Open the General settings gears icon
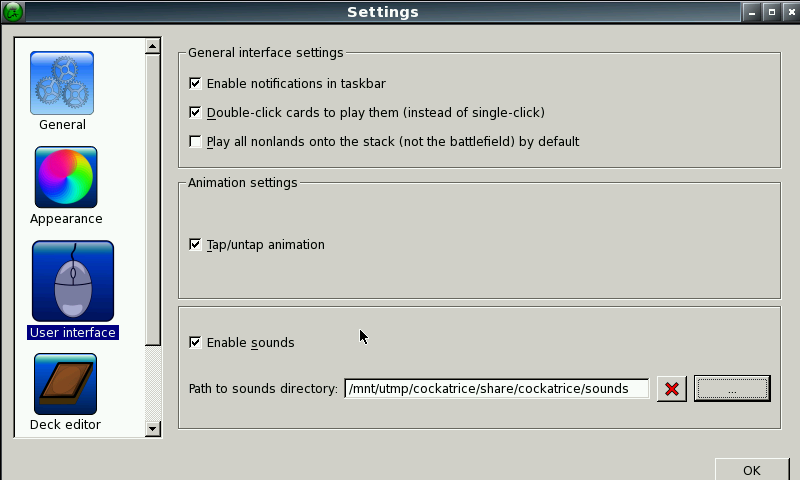Screen dimensions: 800x480 (62, 83)
